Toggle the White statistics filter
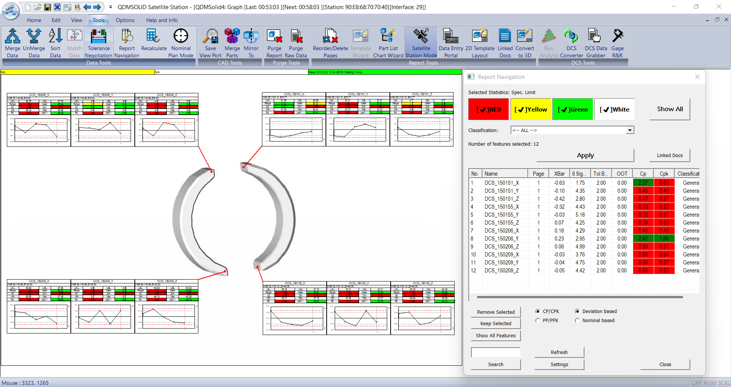Viewport: 731px width, 387px height. 614,110
